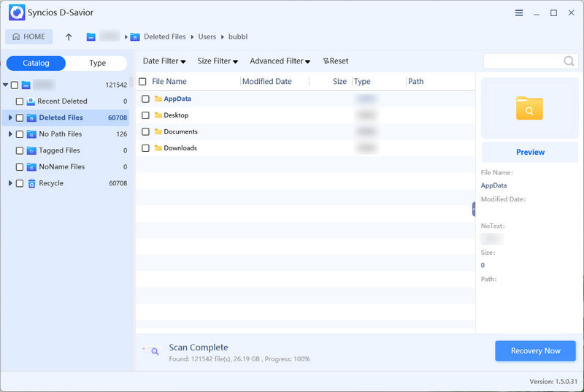The image size is (584, 392).
Task: Sort by Modified Date column header
Action: [266, 82]
